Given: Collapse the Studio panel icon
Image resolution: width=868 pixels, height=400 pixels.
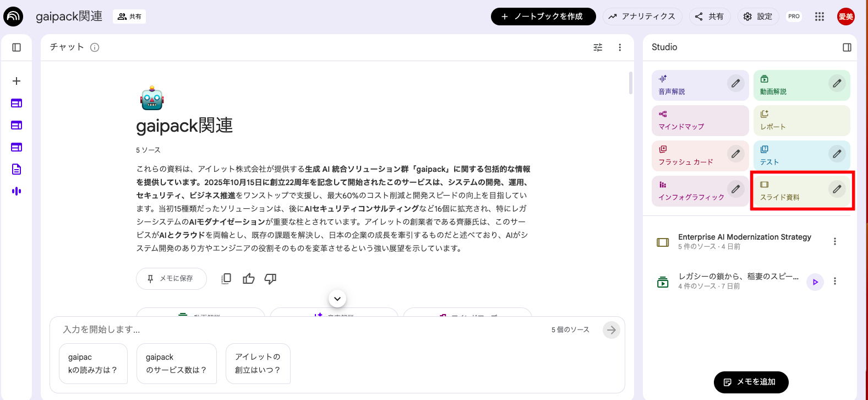Looking at the screenshot, I should point(847,47).
